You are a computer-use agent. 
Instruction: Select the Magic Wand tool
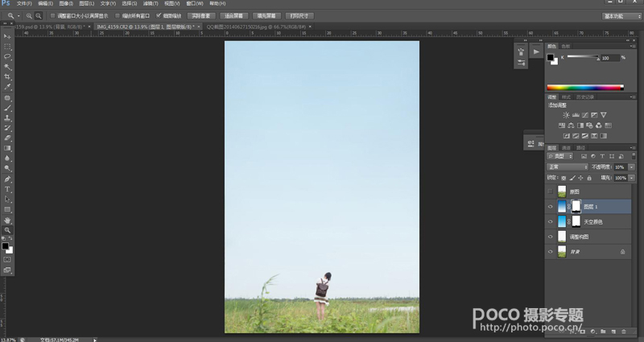[x=7, y=67]
